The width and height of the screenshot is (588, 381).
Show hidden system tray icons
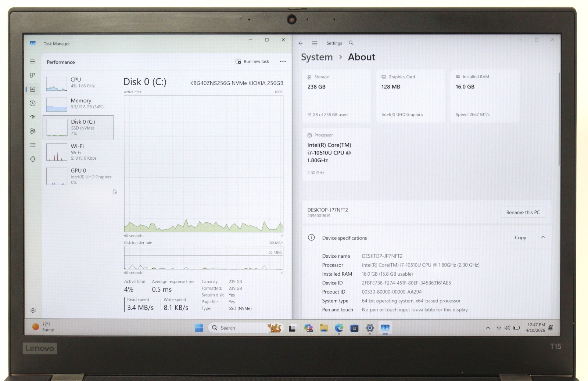(488, 328)
